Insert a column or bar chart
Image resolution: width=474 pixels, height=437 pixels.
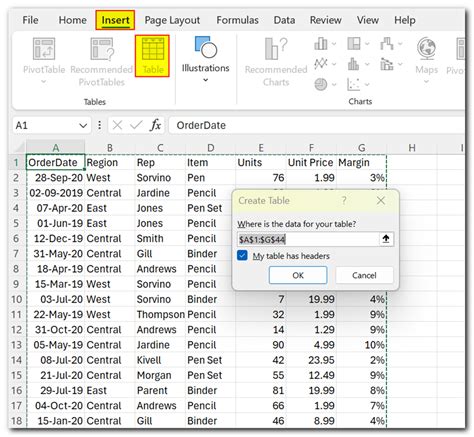coord(321,43)
